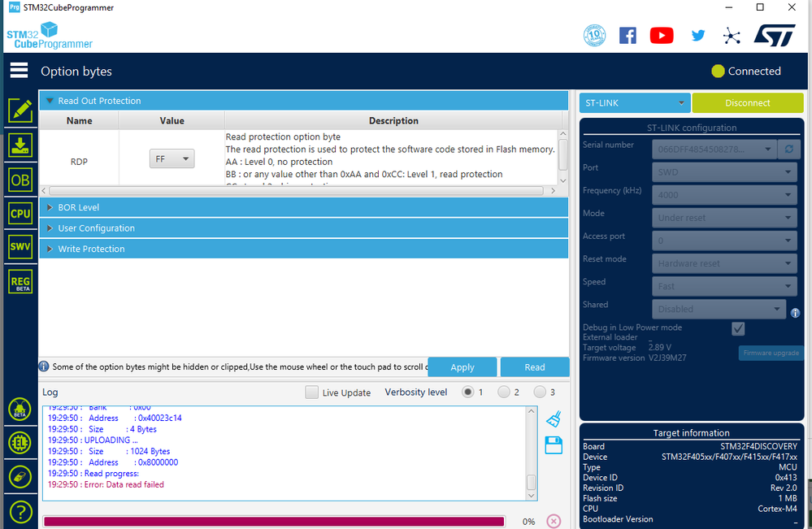Click the ST logo
The width and height of the screenshot is (812, 529).
coord(775,35)
